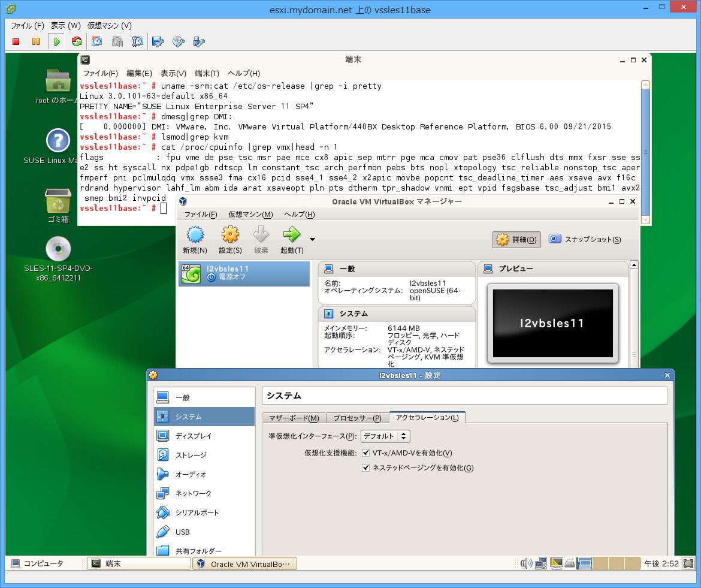This screenshot has width=701, height=588.
Task: Switch to the Motherboard (マザーボード) tab
Action: 294,418
